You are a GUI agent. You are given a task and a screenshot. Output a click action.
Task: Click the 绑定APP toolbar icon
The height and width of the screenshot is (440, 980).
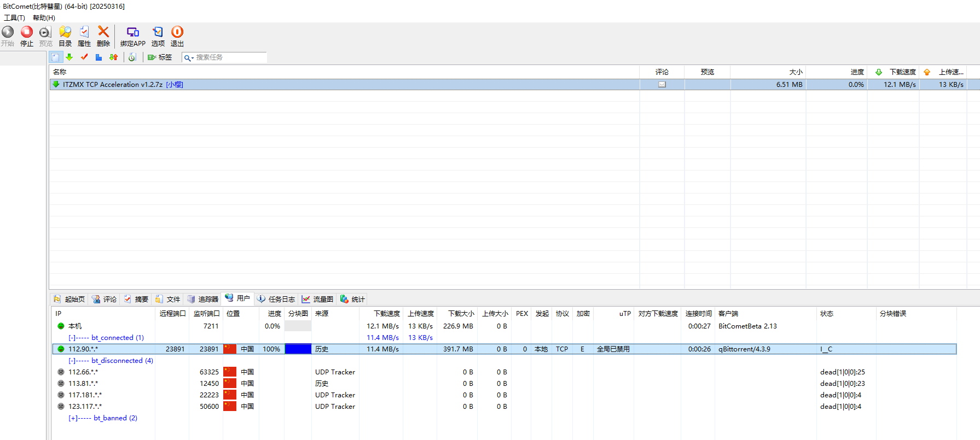pos(133,32)
